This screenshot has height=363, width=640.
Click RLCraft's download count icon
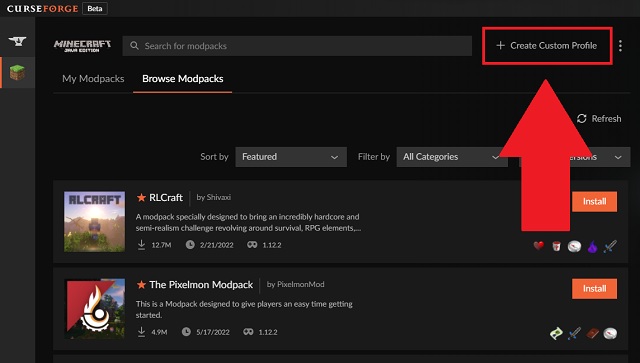[x=141, y=245]
